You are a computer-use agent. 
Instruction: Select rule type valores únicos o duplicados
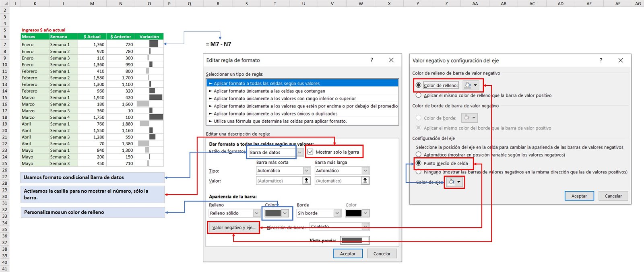click(302, 113)
